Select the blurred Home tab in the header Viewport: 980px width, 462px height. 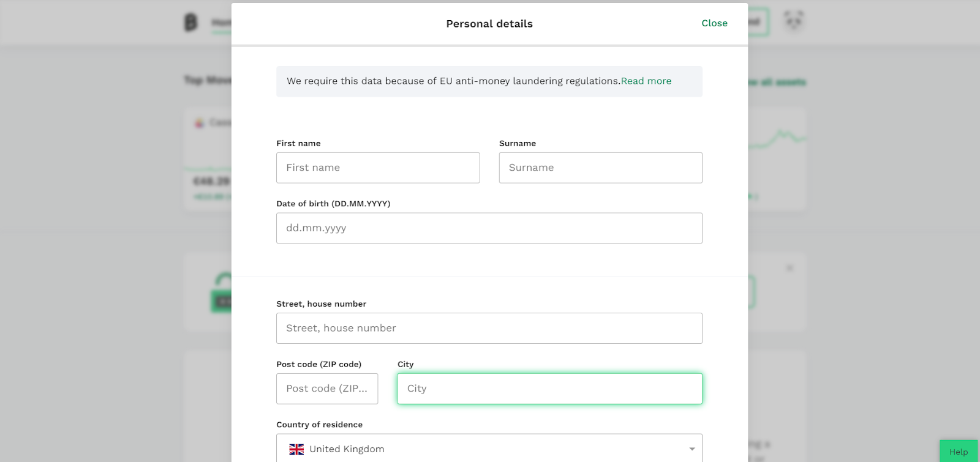tap(222, 23)
